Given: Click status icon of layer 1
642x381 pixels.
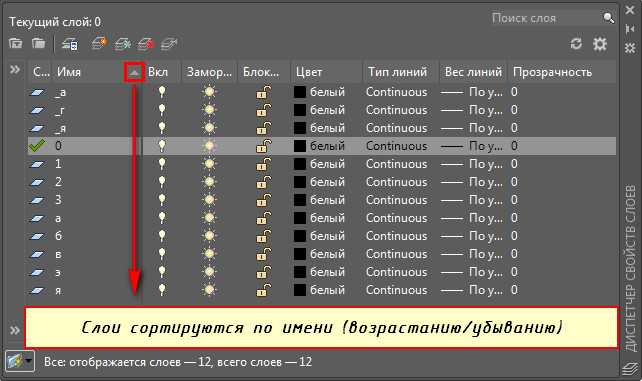Looking at the screenshot, I should pos(37,164).
